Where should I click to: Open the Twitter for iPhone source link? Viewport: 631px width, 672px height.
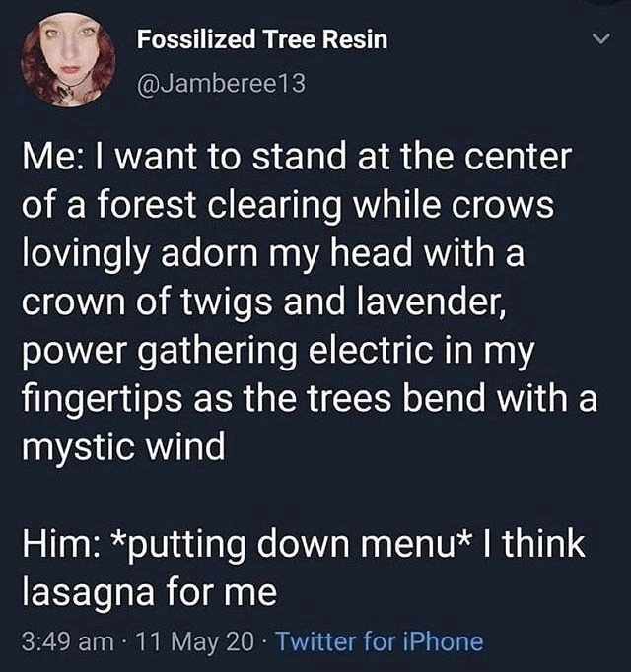[380, 642]
